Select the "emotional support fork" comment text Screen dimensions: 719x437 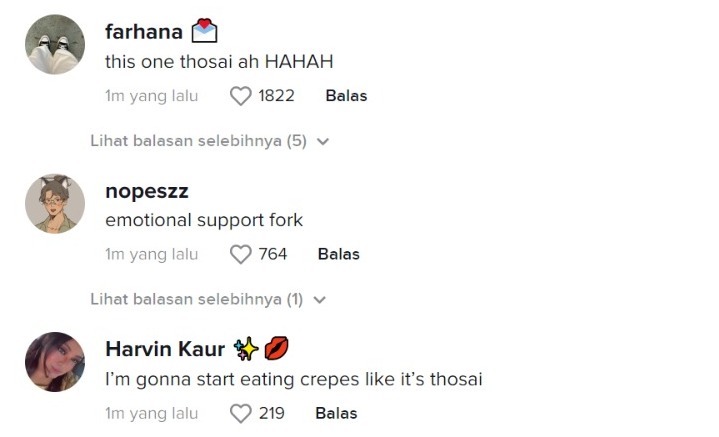point(204,220)
